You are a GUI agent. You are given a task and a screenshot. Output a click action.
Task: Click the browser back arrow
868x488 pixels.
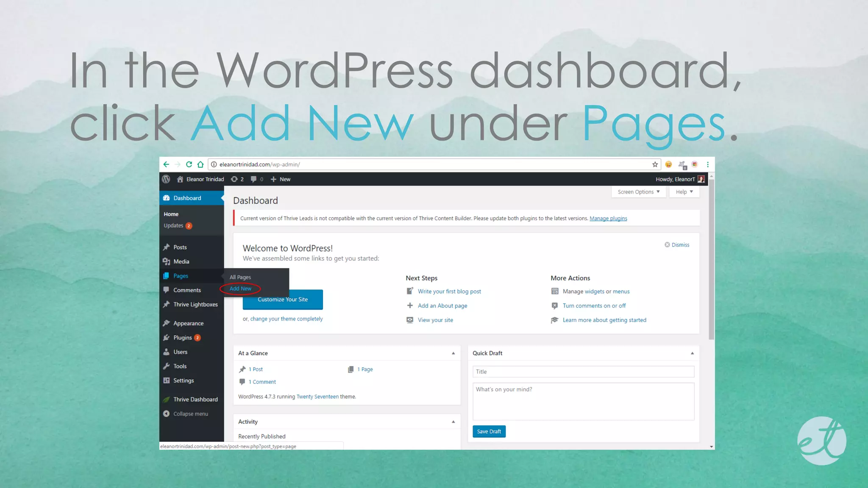[166, 164]
